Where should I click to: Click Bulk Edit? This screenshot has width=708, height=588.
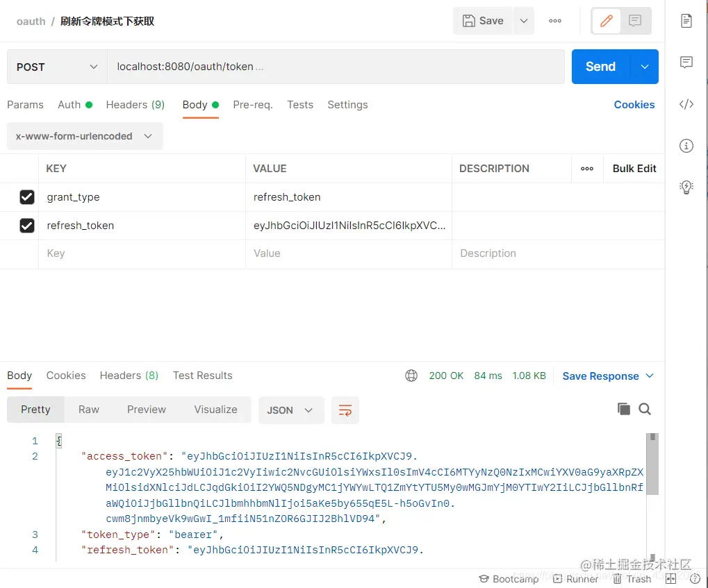pos(634,168)
